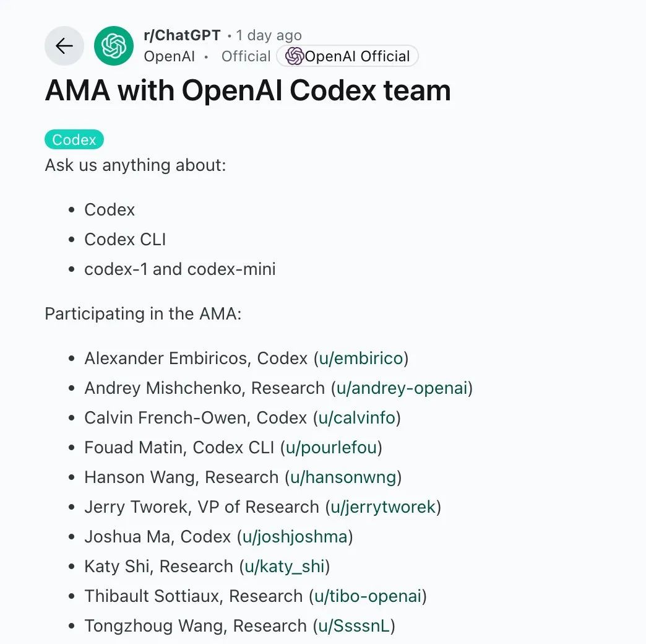The height and width of the screenshot is (644, 646).
Task: Open the r/ChatGPT community link
Action: click(x=183, y=35)
